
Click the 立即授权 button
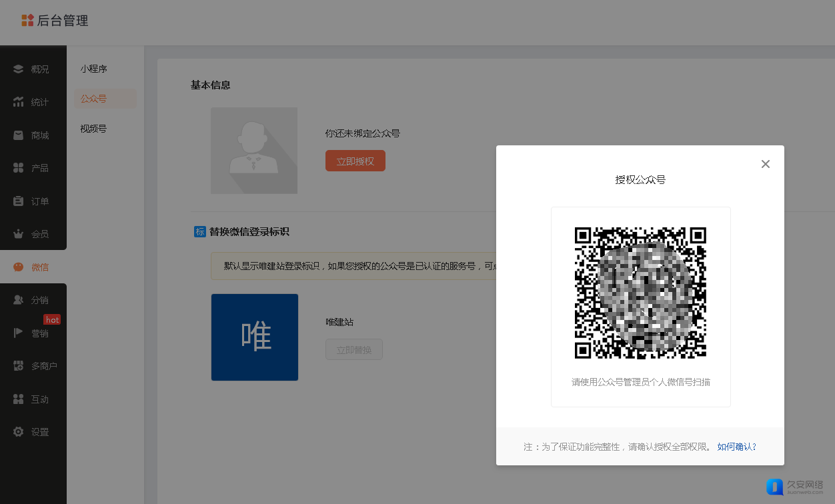click(x=355, y=161)
